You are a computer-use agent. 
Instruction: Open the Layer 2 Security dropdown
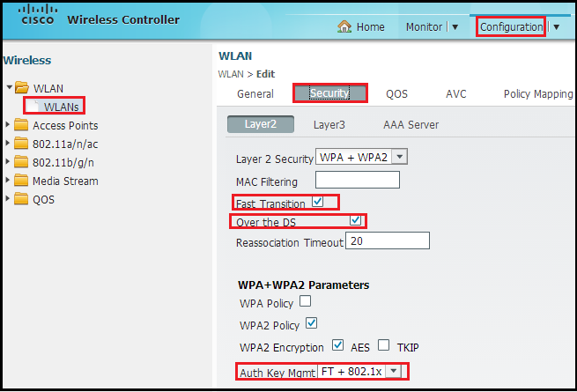[x=397, y=157]
